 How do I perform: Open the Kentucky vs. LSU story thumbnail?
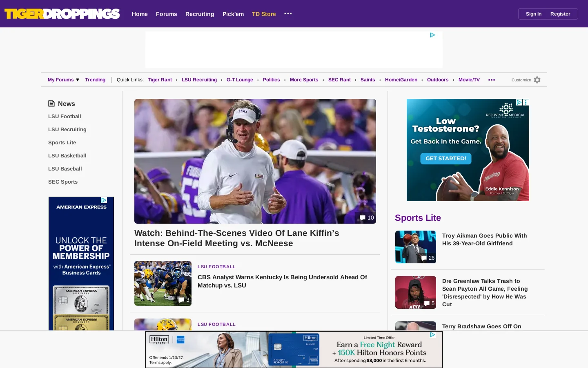163,283
